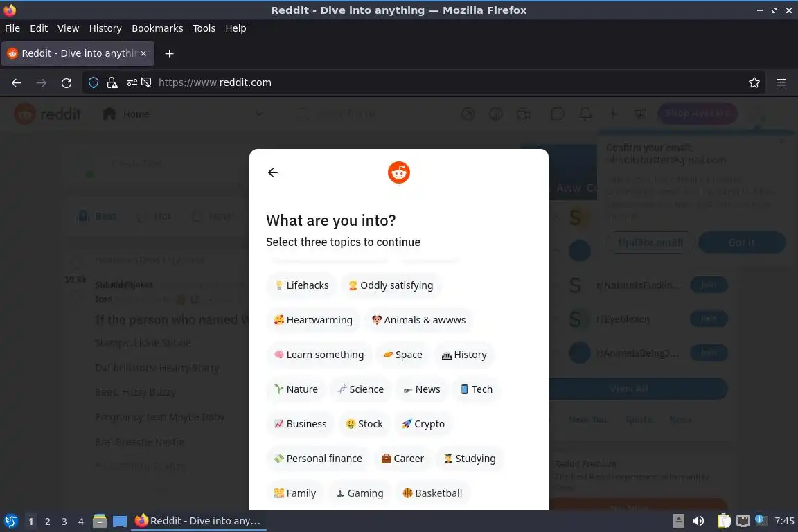Pick the Gaming topic chip

pos(360,493)
